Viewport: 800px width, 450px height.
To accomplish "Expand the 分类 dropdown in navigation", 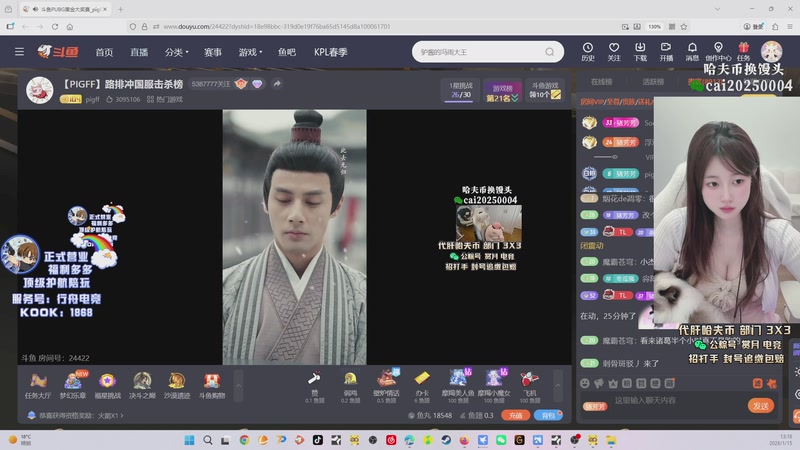I will point(176,52).
